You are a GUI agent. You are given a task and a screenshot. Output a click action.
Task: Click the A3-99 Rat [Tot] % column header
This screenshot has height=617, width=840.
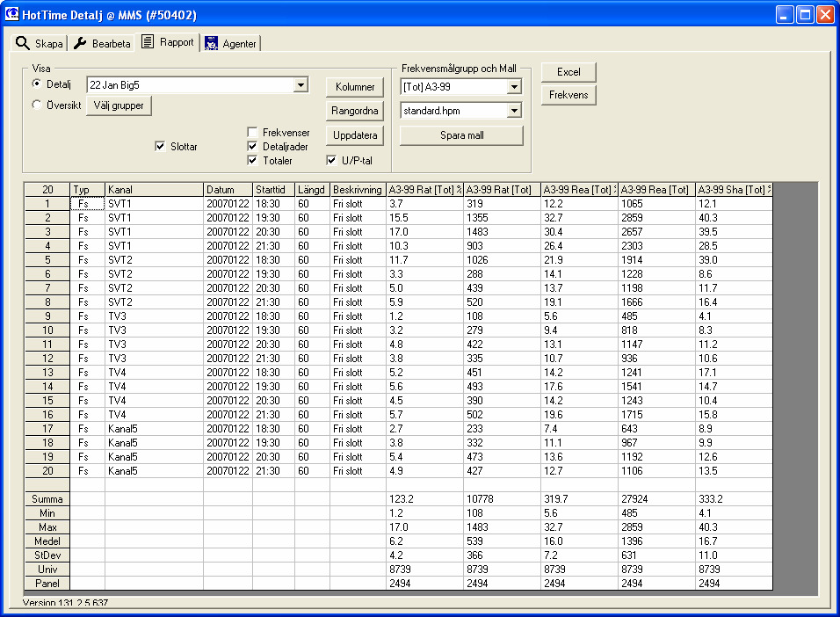tap(424, 190)
